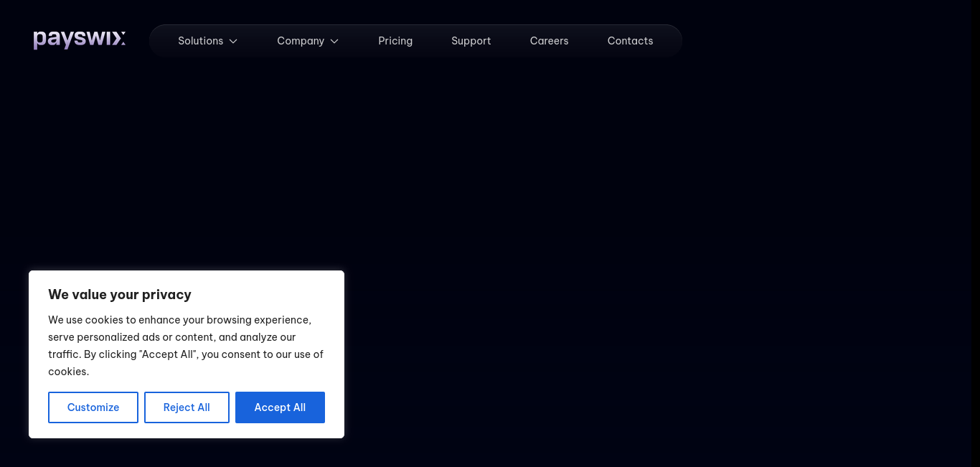Navigate to Contacts
Viewport: 980px width, 467px height.
tap(631, 41)
